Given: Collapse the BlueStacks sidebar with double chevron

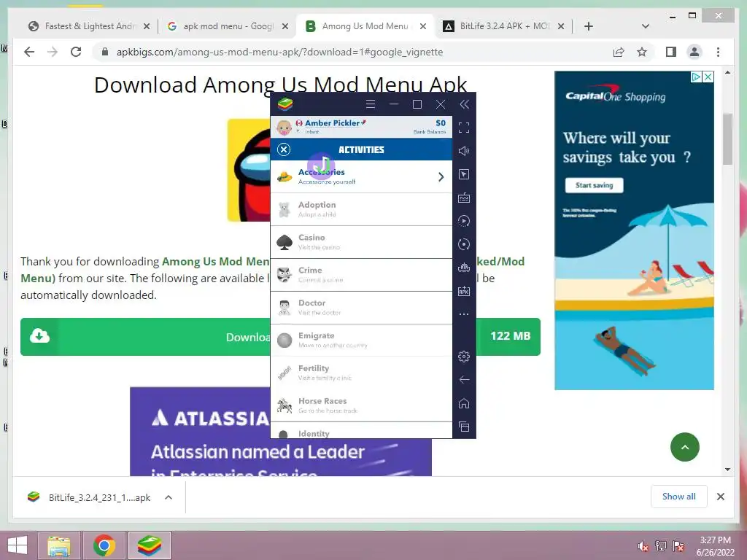Looking at the screenshot, I should coord(464,104).
